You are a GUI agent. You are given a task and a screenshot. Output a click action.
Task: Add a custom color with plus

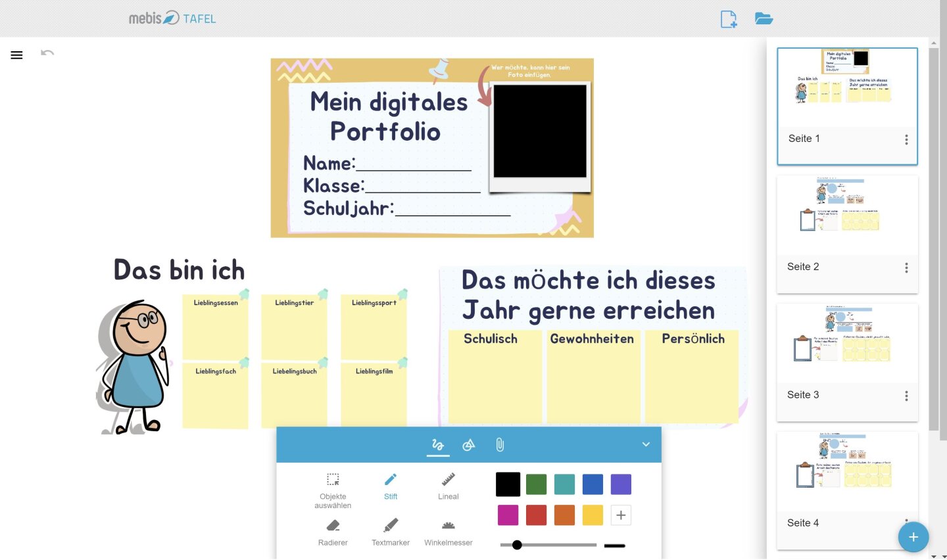pos(621,515)
